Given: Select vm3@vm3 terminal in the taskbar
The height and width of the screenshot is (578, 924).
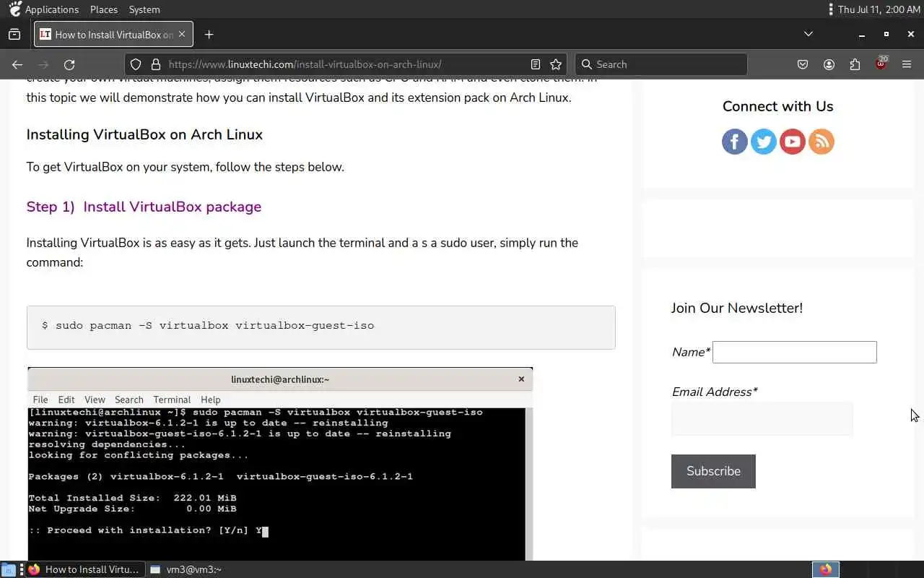Looking at the screenshot, I should [x=185, y=569].
